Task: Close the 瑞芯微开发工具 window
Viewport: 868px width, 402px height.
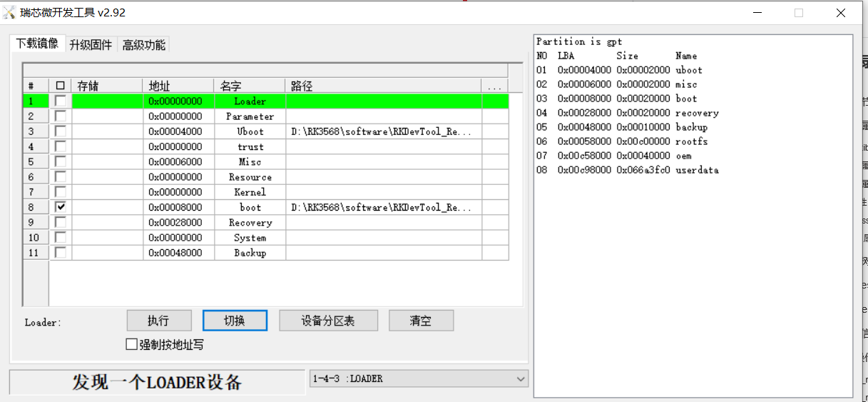Action: [x=840, y=12]
